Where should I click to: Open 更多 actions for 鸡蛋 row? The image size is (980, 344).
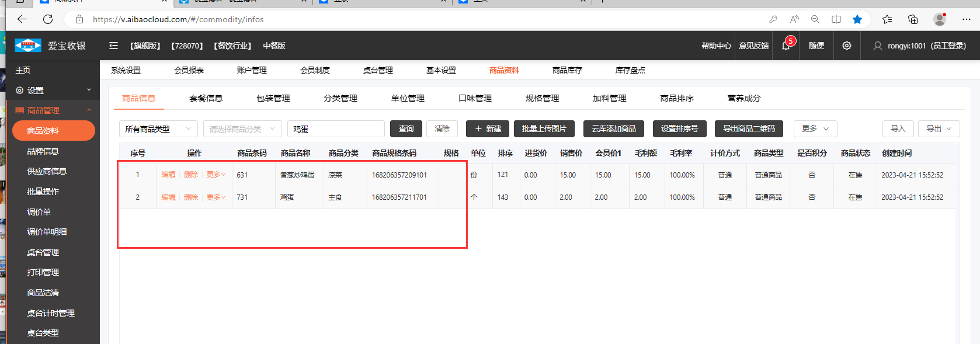click(x=216, y=197)
